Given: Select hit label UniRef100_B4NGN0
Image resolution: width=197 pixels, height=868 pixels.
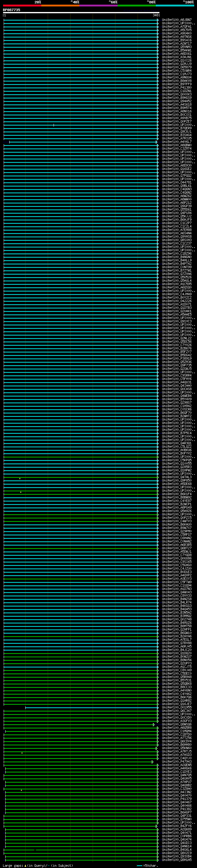Looking at the screenshot, I should click(176, 257).
